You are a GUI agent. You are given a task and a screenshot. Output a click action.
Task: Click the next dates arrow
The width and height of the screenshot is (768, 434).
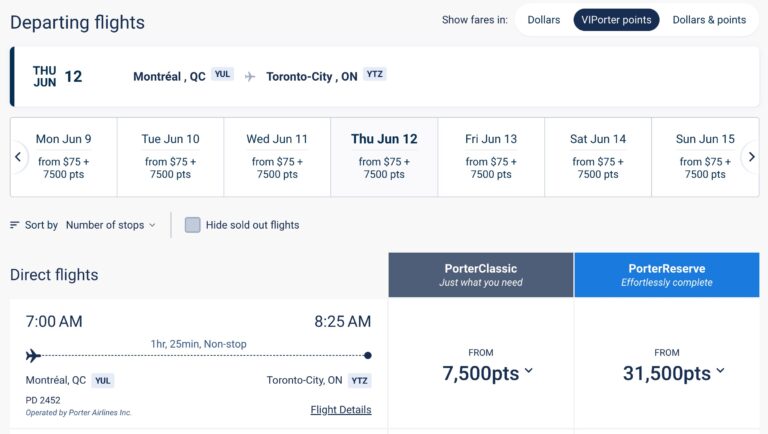751,157
